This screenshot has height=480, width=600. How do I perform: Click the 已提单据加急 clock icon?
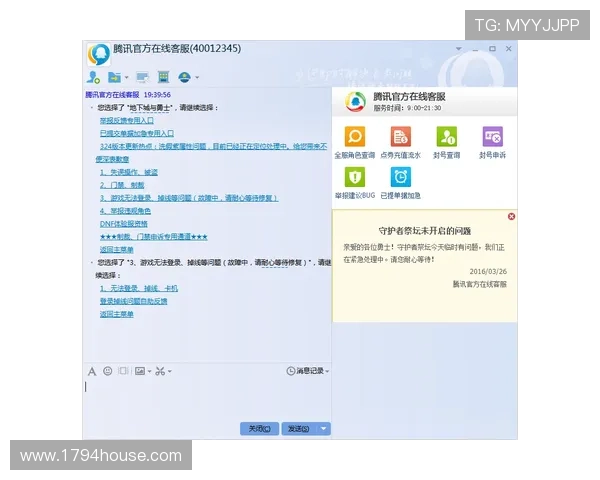401,177
